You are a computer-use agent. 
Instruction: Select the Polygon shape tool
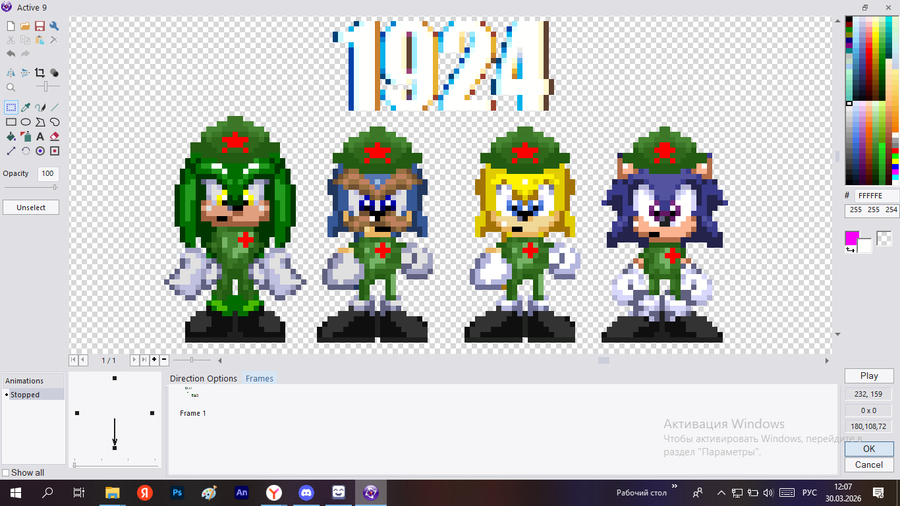click(40, 122)
